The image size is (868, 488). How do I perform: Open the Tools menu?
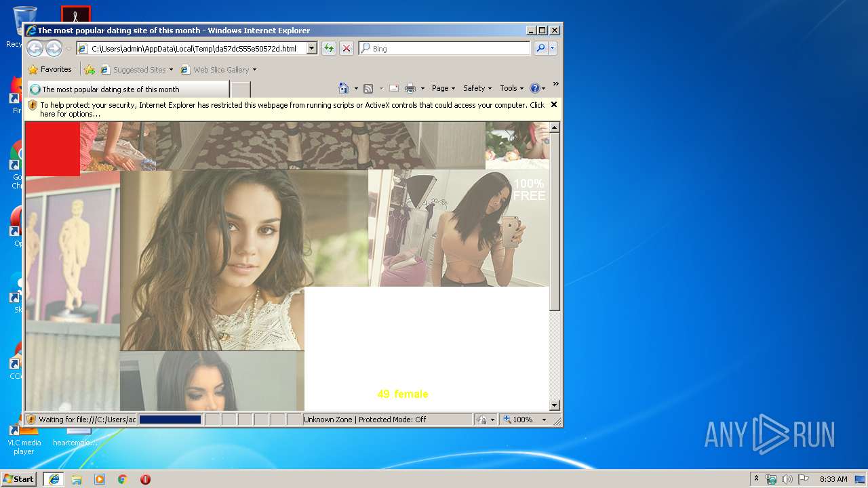tap(511, 88)
